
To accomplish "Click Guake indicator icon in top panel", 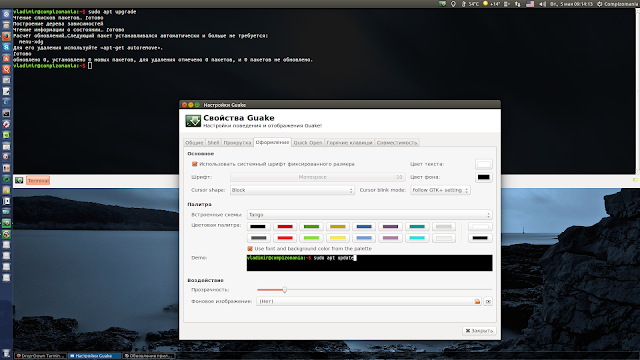I will pyautogui.click(x=442, y=4).
